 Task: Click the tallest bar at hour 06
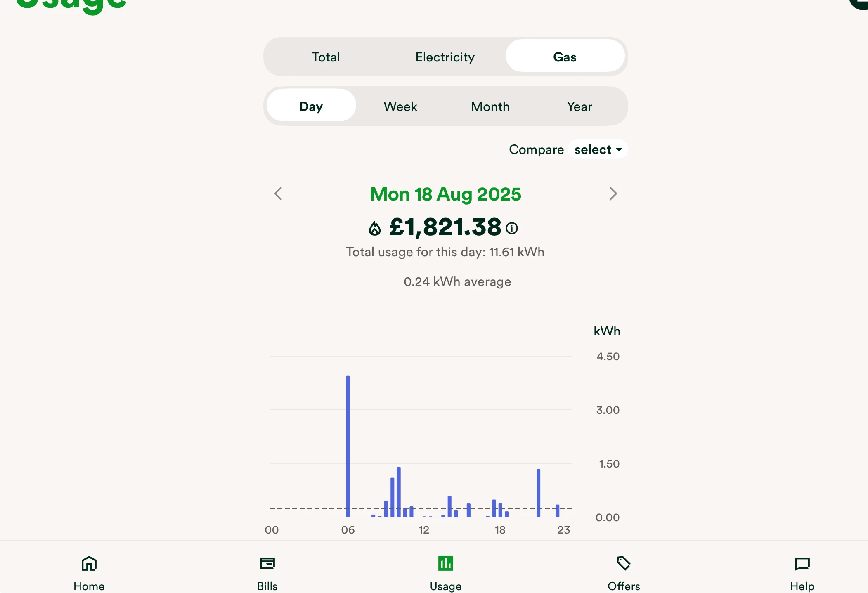(348, 446)
